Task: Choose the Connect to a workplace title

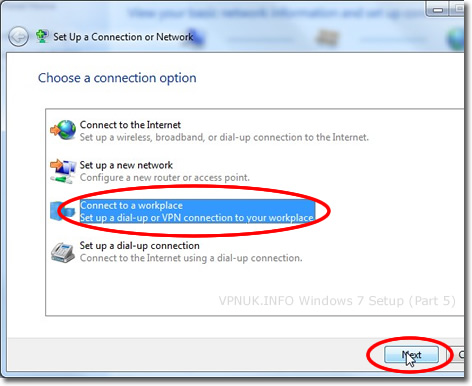Action: [131, 205]
